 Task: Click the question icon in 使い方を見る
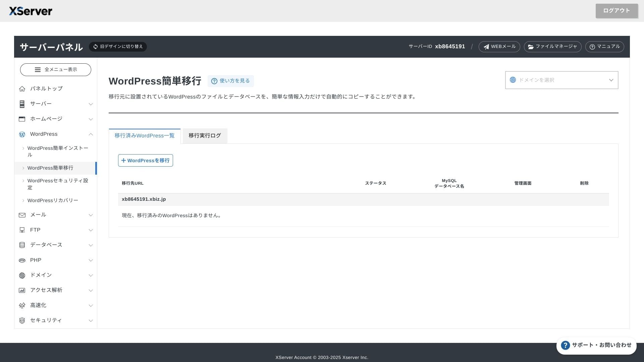pos(214,81)
